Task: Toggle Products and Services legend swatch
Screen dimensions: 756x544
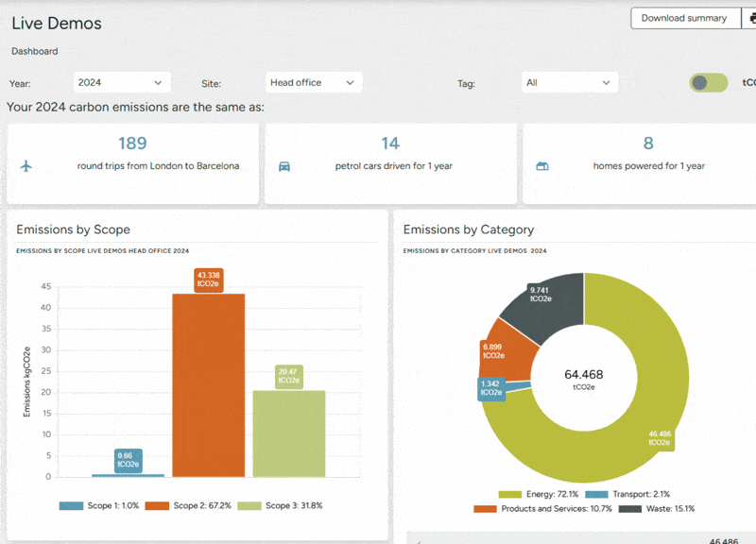Action: pyautogui.click(x=485, y=509)
